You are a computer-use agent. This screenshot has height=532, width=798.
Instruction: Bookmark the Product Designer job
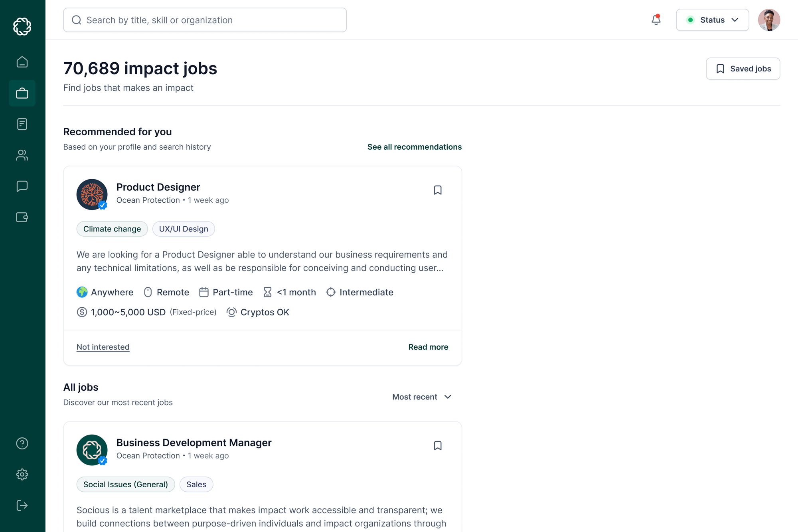[438, 190]
